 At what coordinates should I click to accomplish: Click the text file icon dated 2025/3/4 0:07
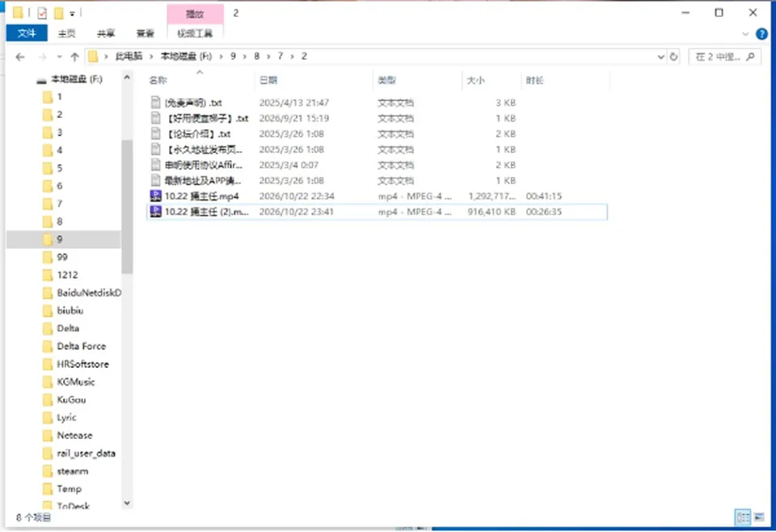coord(155,165)
